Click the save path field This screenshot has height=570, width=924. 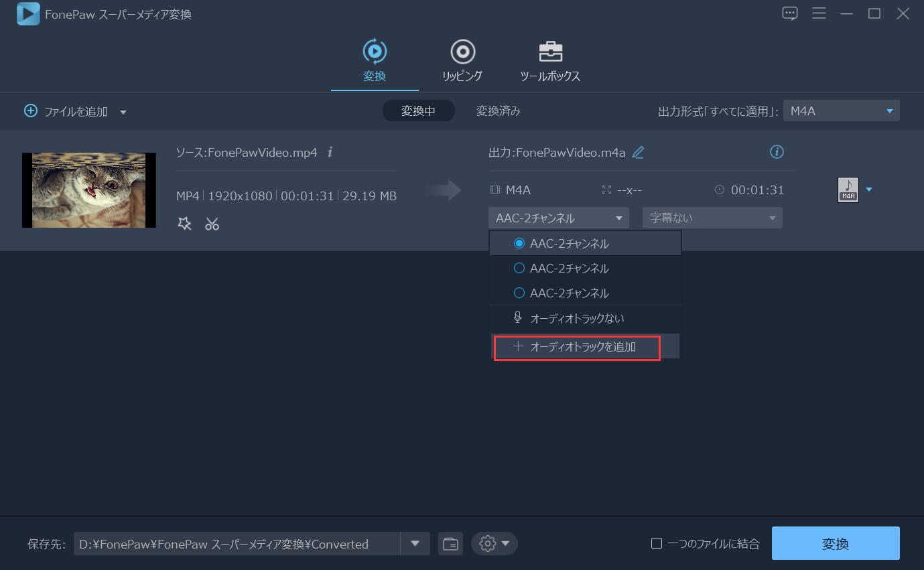237,544
